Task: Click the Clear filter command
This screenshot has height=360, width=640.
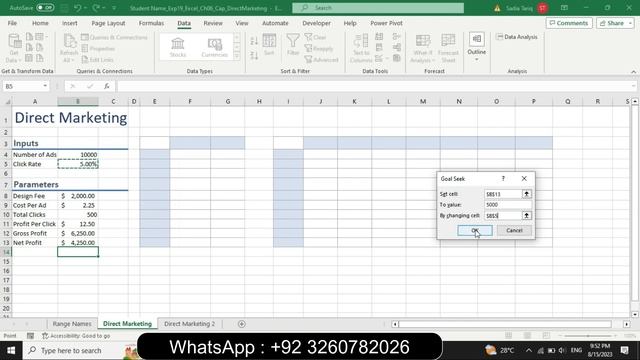Action: point(316,37)
